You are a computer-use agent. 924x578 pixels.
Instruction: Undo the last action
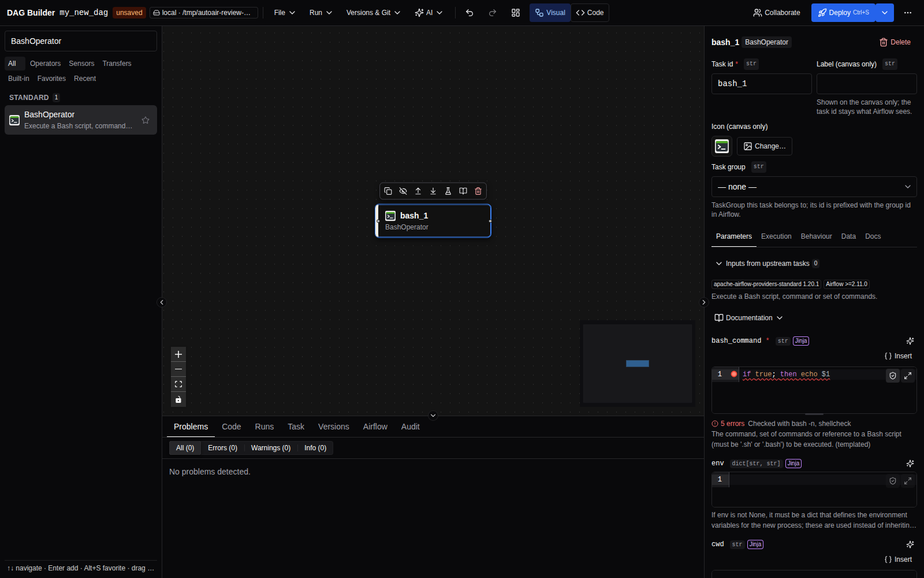[x=470, y=13]
